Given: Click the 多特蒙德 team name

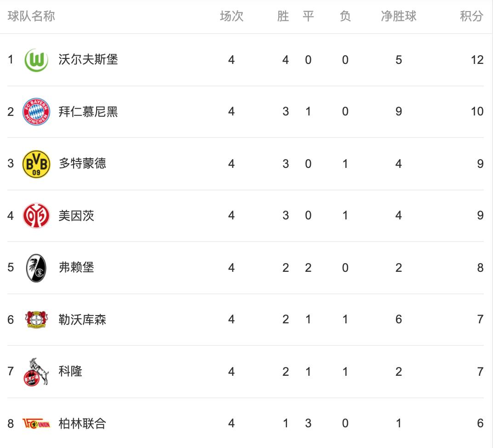Looking at the screenshot, I should tap(82, 164).
